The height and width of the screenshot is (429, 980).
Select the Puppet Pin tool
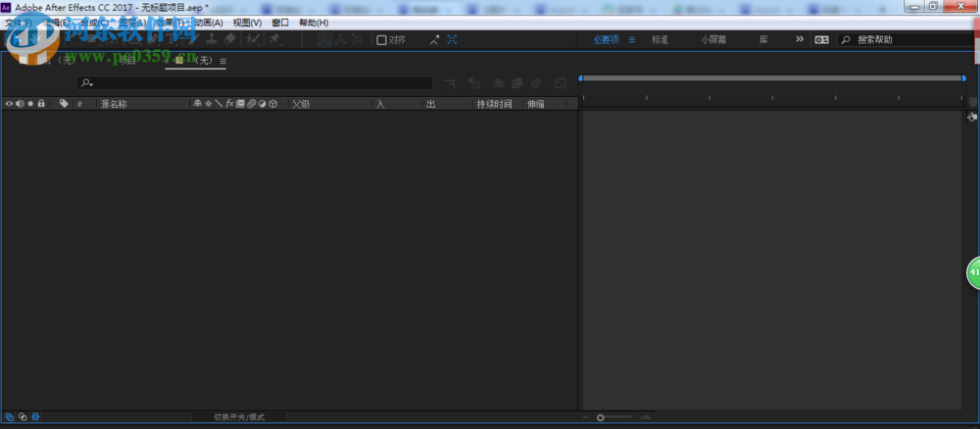274,39
